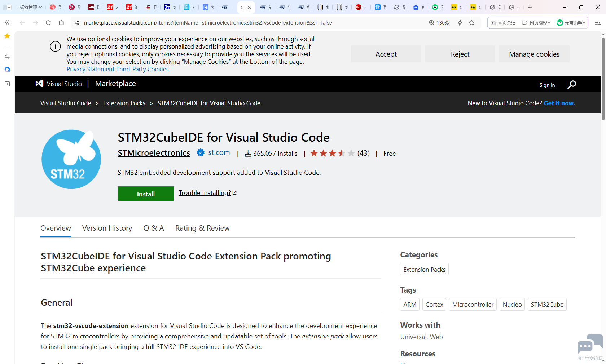
Task: View site information icon in address bar
Action: coord(77,23)
